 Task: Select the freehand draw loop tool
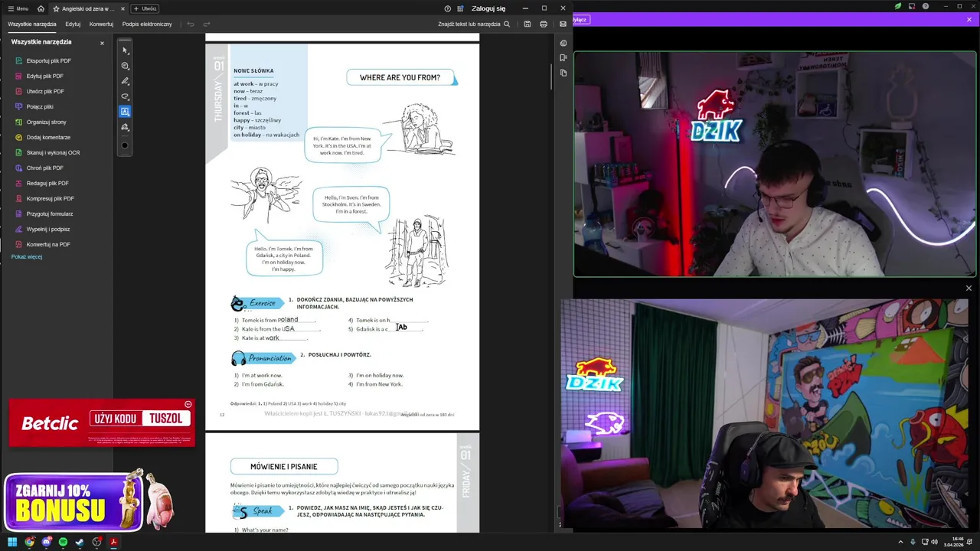(x=126, y=96)
